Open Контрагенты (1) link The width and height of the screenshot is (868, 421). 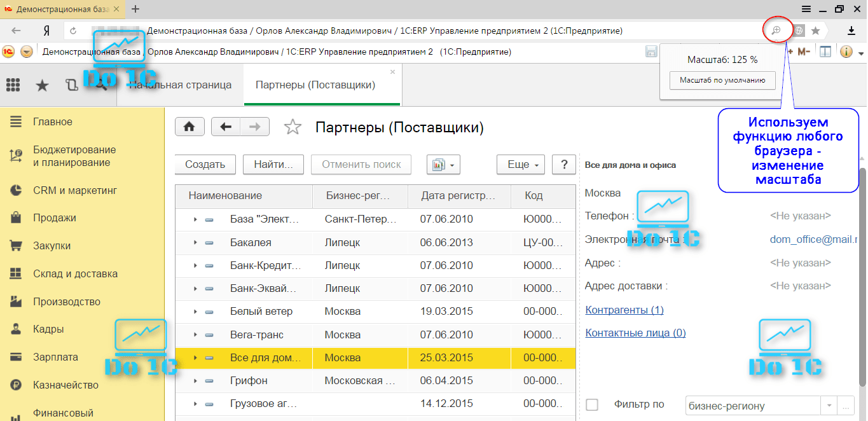click(624, 310)
